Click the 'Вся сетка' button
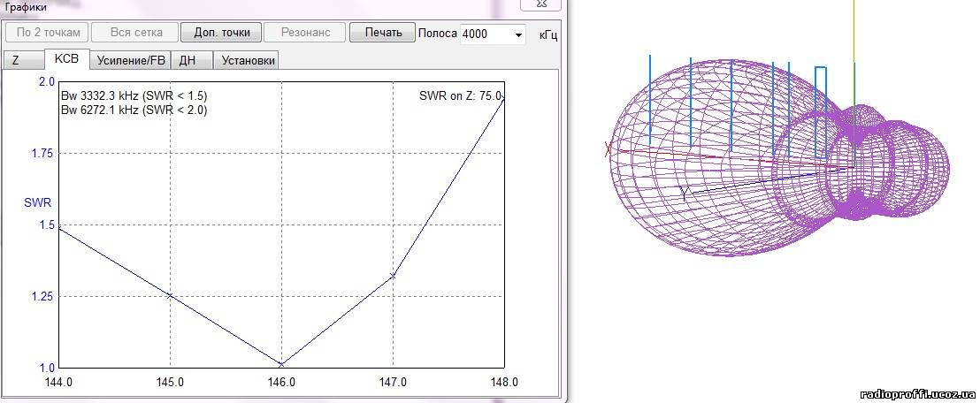 135,33
